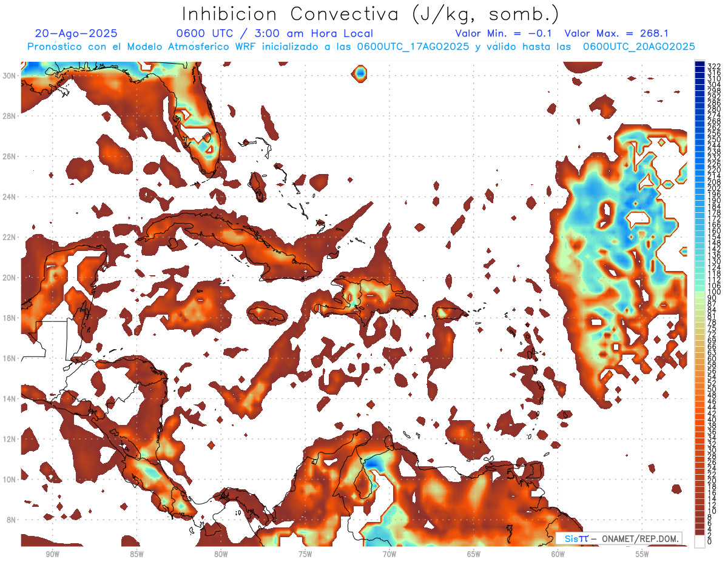Click the "24N" latitude label
Image resolution: width=728 pixels, height=562 pixels.
click(10, 197)
